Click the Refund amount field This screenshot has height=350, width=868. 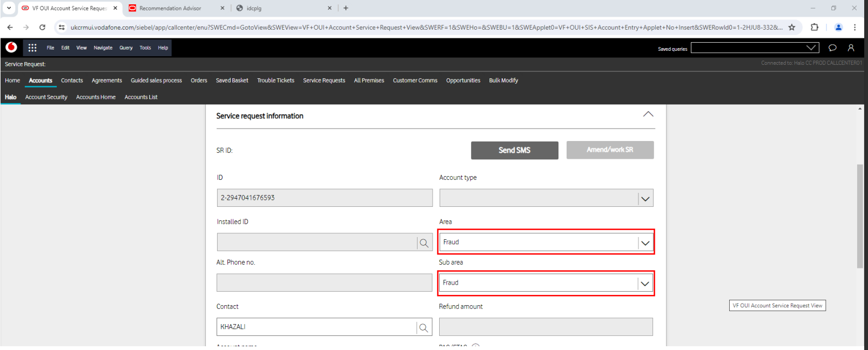(x=546, y=327)
